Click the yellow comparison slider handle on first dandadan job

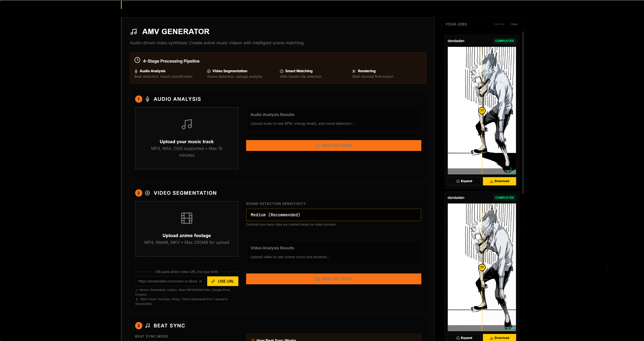pos(482,111)
